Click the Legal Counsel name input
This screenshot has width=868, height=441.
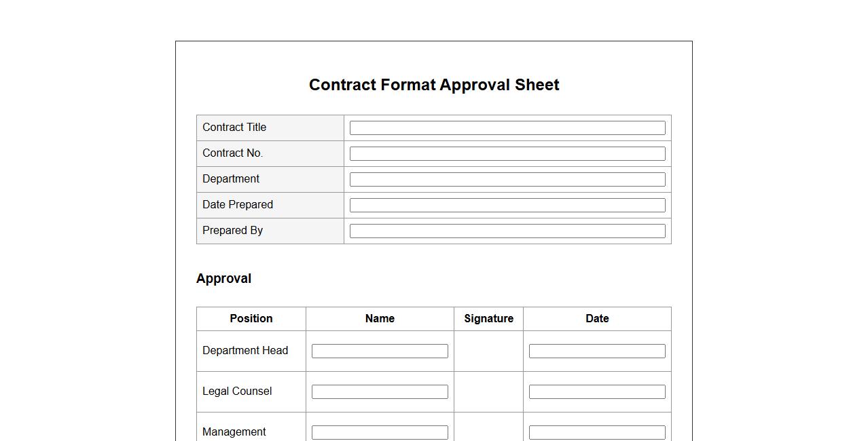click(380, 392)
